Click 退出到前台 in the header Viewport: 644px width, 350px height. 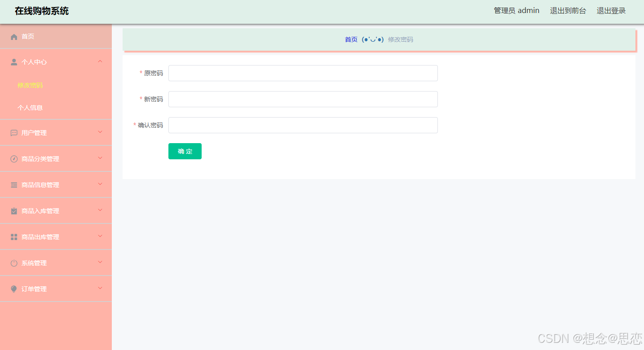(x=568, y=11)
